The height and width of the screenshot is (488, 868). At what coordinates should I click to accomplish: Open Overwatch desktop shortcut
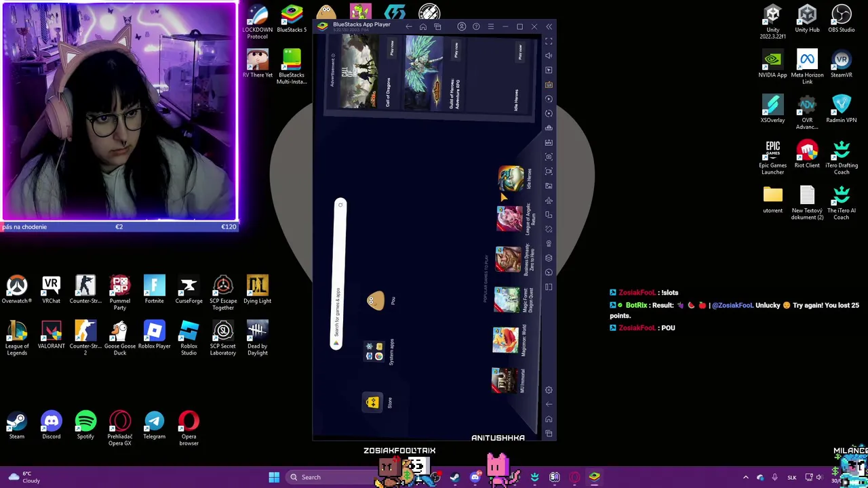click(x=17, y=289)
